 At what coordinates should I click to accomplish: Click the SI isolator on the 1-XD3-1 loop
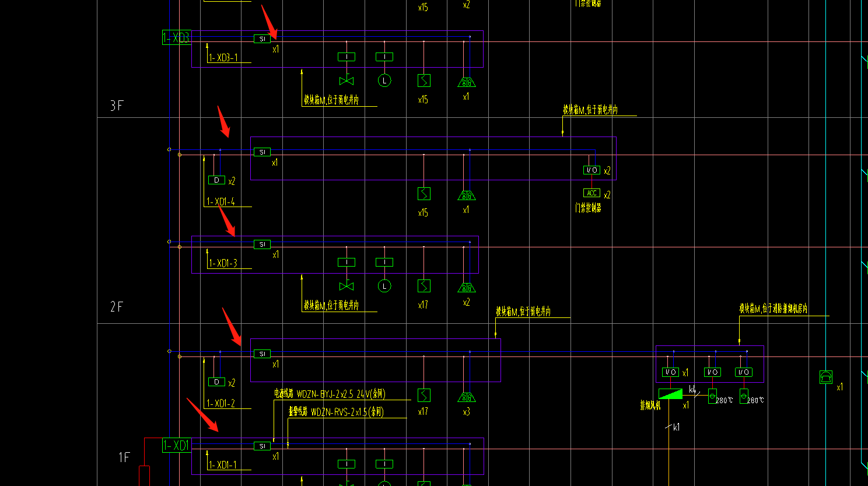point(262,39)
